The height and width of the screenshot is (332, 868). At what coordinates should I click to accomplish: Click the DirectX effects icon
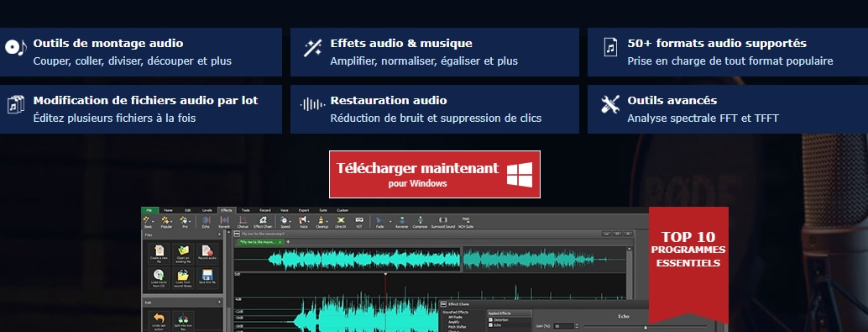pyautogui.click(x=341, y=220)
